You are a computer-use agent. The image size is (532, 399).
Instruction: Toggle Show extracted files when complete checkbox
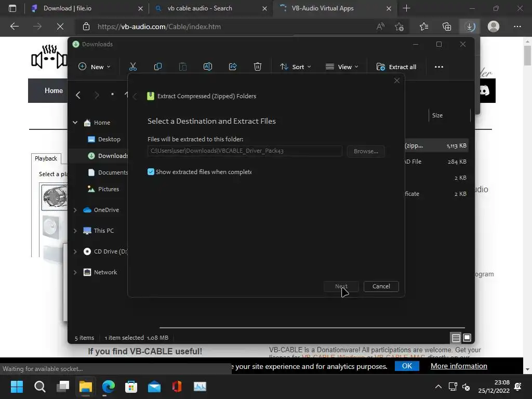coord(151,171)
